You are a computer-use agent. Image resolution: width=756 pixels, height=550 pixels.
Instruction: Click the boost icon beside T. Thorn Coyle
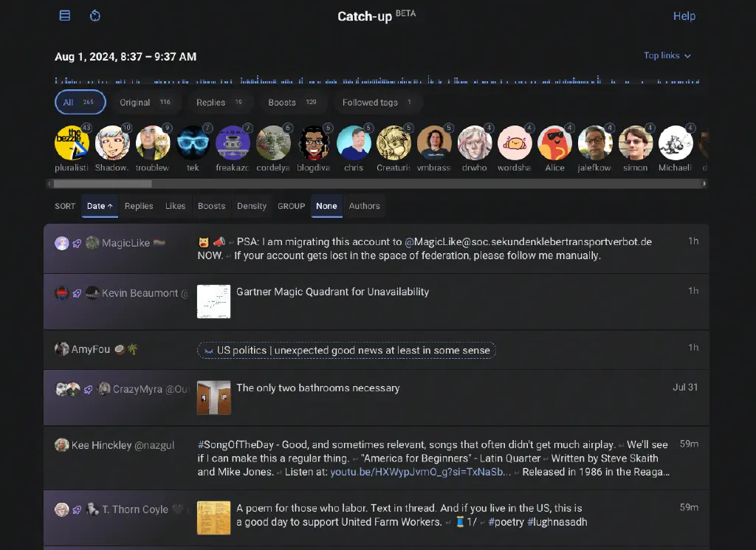pyautogui.click(x=77, y=509)
